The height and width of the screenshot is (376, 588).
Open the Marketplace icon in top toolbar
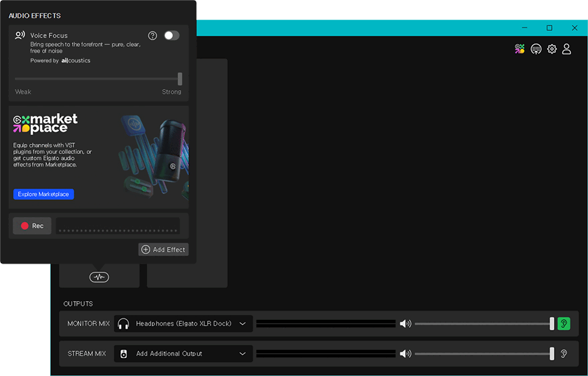point(519,49)
